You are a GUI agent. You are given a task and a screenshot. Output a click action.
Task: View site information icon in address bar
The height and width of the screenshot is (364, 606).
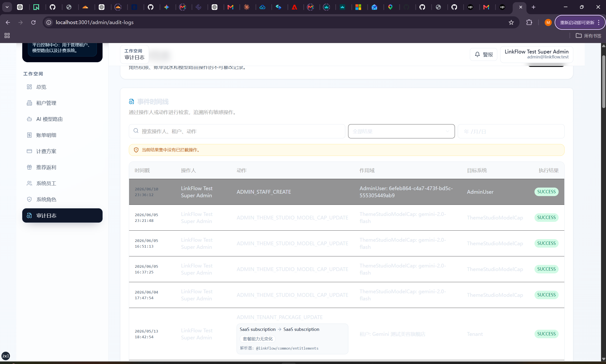tap(49, 22)
